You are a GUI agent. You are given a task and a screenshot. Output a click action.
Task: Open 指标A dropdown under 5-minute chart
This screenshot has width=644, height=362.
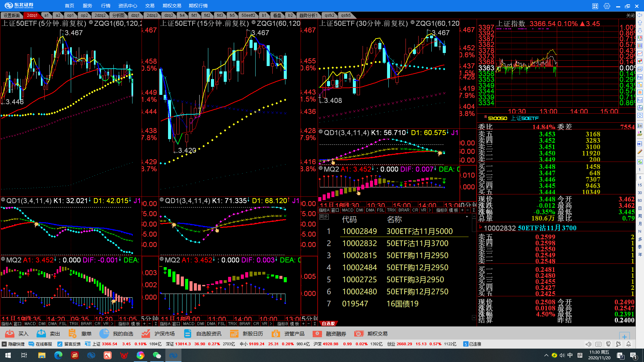6,324
